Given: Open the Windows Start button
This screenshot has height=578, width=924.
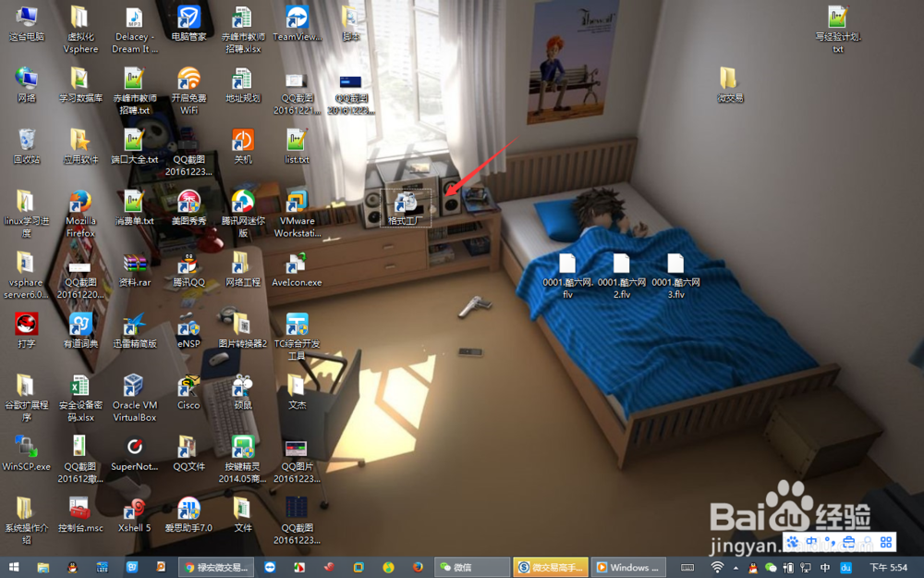Looking at the screenshot, I should click(14, 568).
